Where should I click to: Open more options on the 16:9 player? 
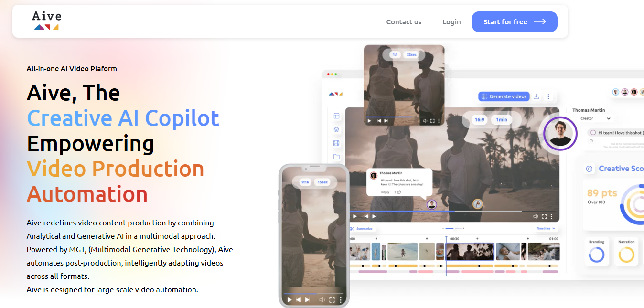(x=552, y=216)
